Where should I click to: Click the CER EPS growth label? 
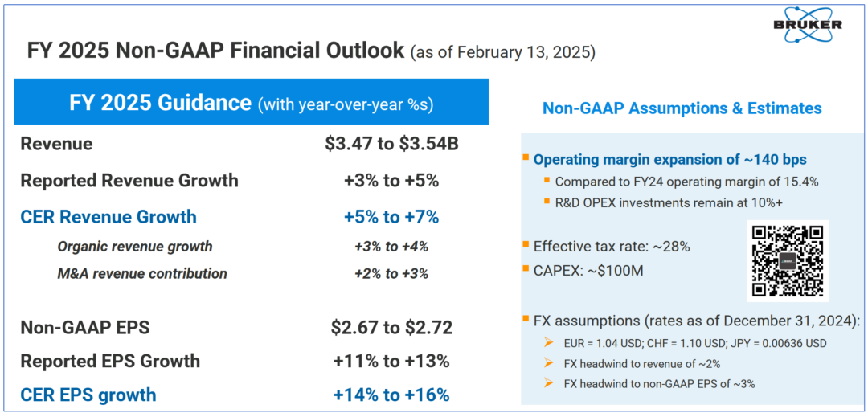coord(88,395)
